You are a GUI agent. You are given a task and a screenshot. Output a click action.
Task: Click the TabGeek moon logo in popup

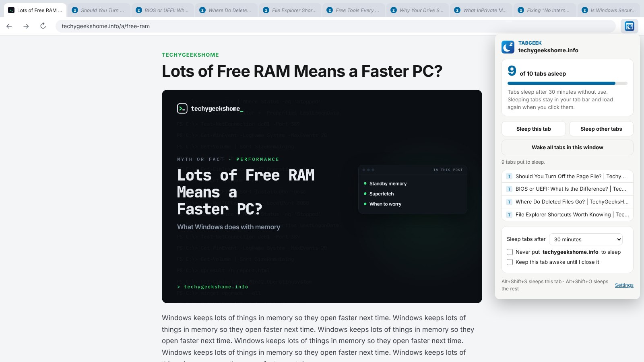pyautogui.click(x=508, y=47)
